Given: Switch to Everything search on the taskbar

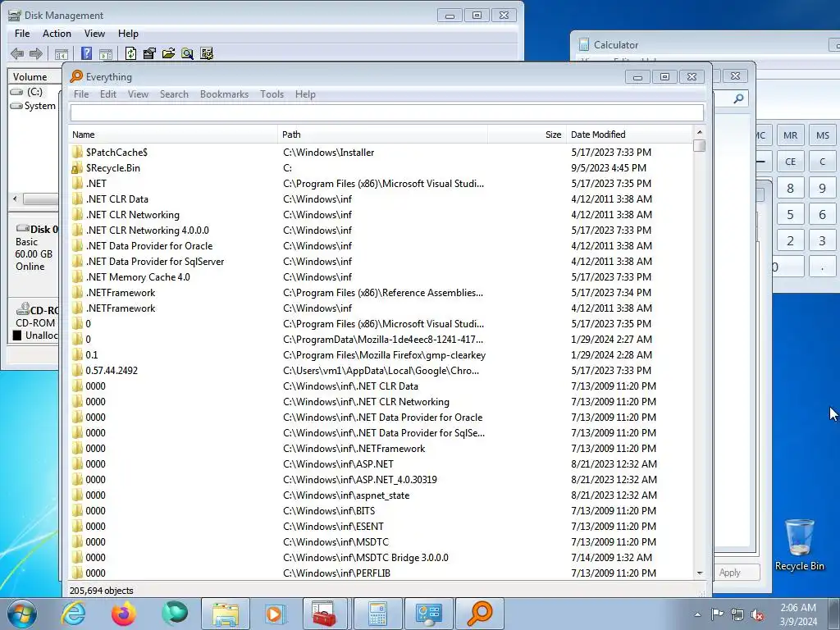Looking at the screenshot, I should pyautogui.click(x=479, y=614).
